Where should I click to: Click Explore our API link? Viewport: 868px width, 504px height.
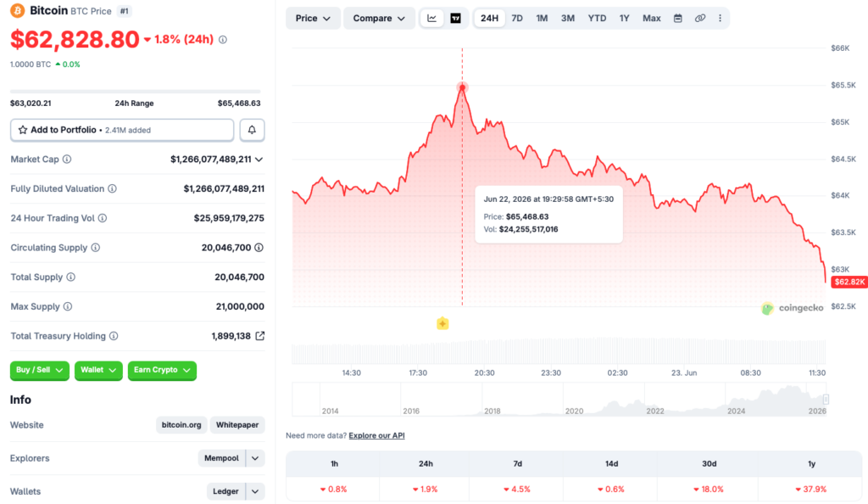(x=376, y=435)
